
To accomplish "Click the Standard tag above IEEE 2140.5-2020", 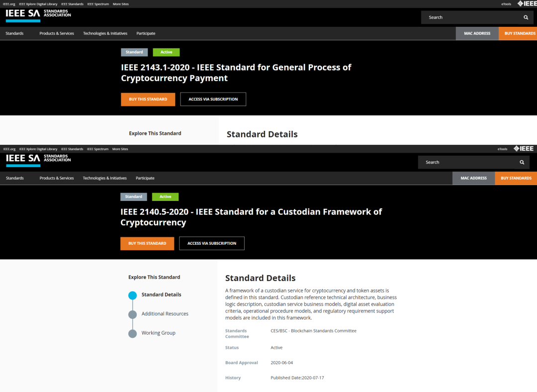I will [134, 196].
